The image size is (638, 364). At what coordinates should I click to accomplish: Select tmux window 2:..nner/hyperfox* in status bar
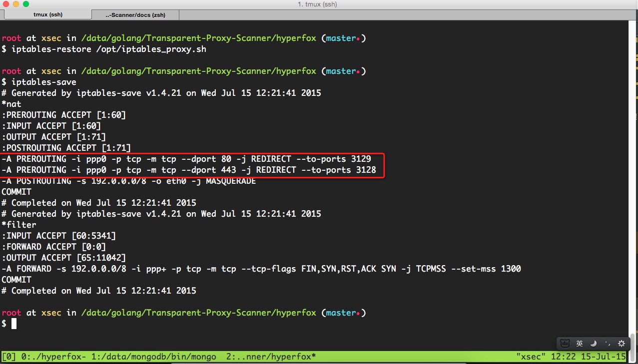(271, 357)
